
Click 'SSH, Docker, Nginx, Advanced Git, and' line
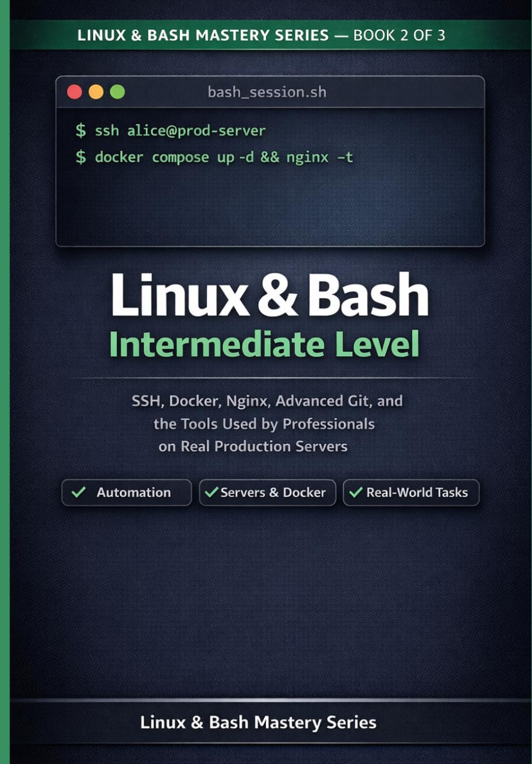(267, 401)
